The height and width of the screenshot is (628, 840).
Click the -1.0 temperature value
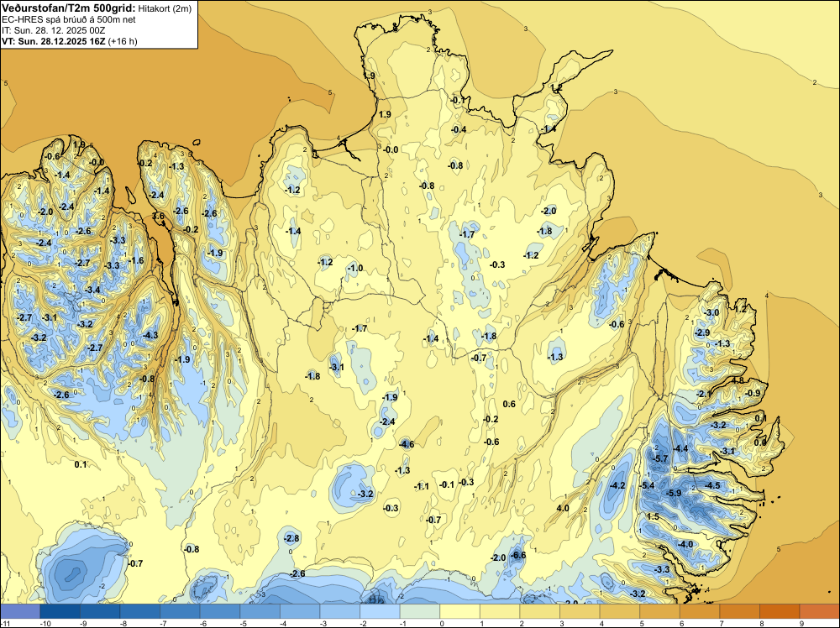[355, 268]
